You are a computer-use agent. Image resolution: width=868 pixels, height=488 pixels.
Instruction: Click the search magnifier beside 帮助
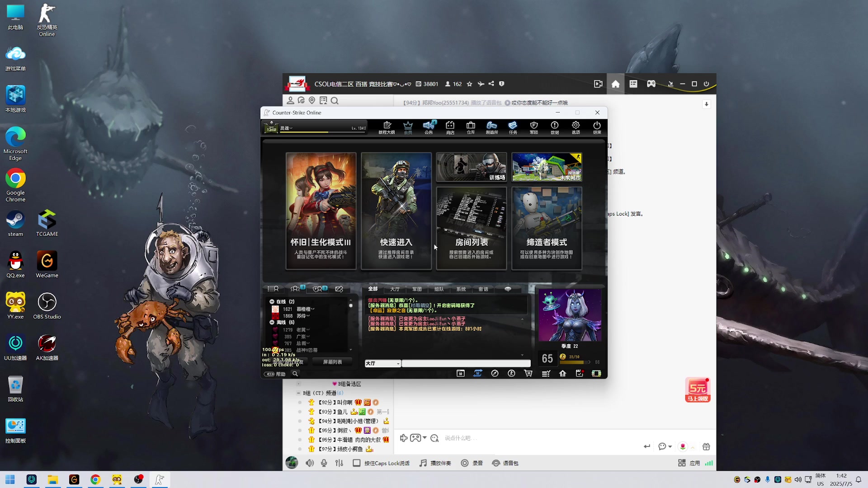(295, 374)
